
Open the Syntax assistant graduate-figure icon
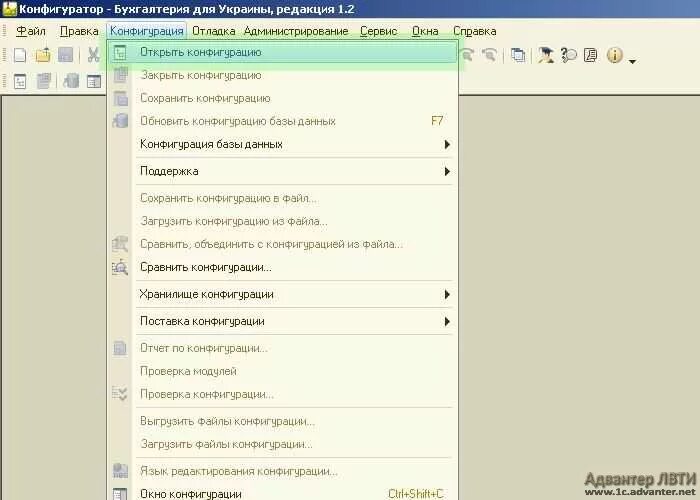point(546,55)
